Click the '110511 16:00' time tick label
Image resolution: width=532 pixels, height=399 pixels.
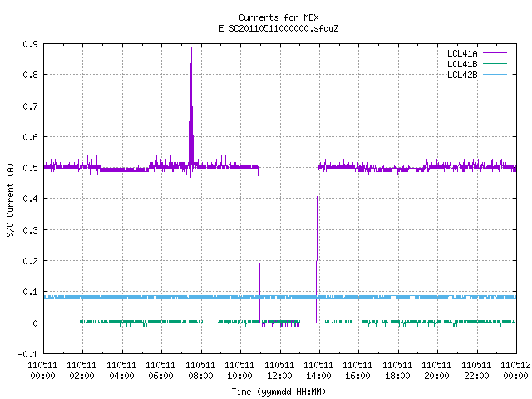(x=357, y=371)
